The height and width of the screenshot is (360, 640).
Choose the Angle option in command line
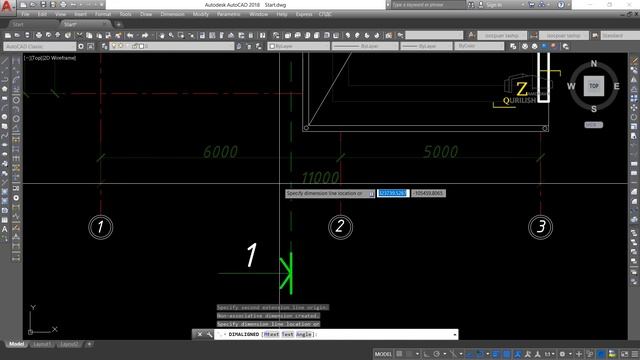(304, 334)
